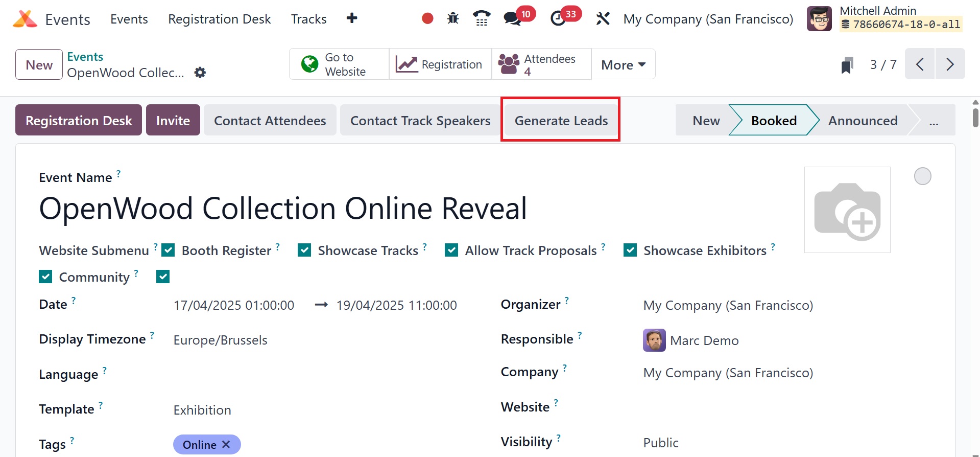Toggle checkbox just left of Showcase Tracks
The image size is (980, 457).
coord(304,250)
